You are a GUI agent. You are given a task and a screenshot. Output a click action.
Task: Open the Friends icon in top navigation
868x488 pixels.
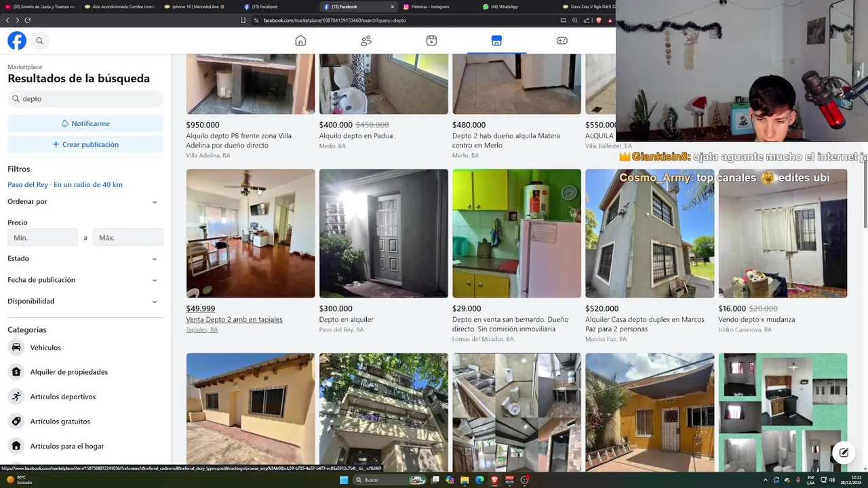[366, 41]
